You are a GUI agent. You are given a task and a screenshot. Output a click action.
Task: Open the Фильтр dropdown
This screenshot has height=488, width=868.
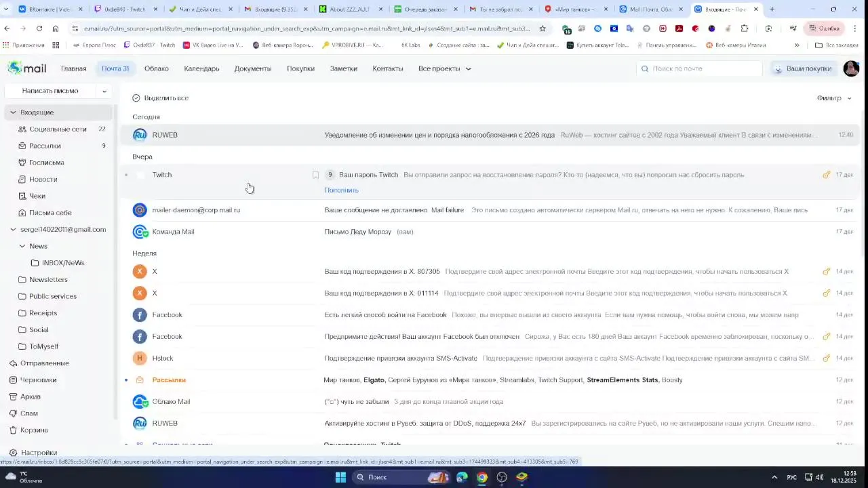click(834, 98)
